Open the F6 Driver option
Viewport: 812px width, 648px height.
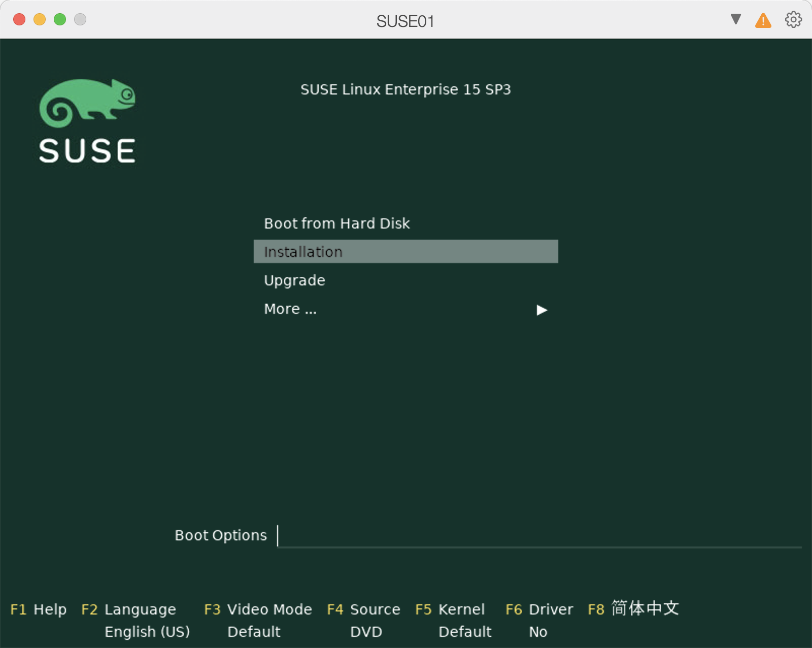point(539,609)
